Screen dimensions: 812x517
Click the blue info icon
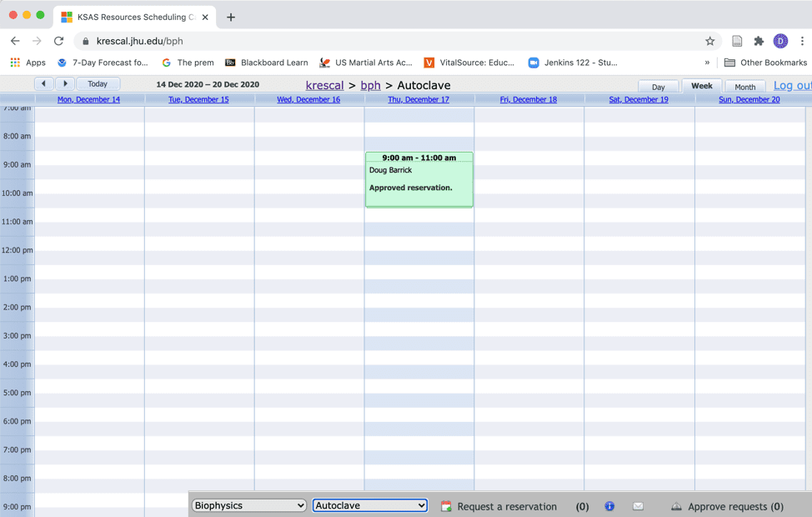609,506
